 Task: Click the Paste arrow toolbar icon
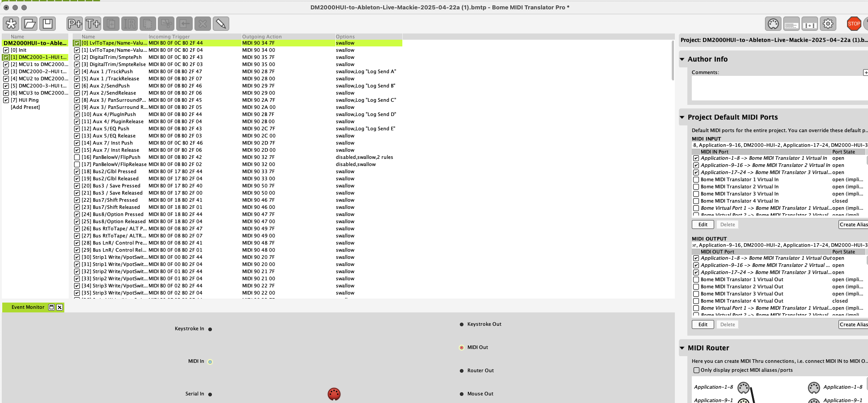[184, 24]
